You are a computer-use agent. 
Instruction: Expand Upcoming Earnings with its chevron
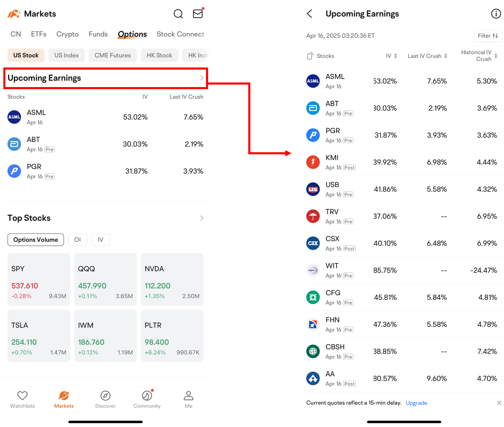tap(202, 78)
